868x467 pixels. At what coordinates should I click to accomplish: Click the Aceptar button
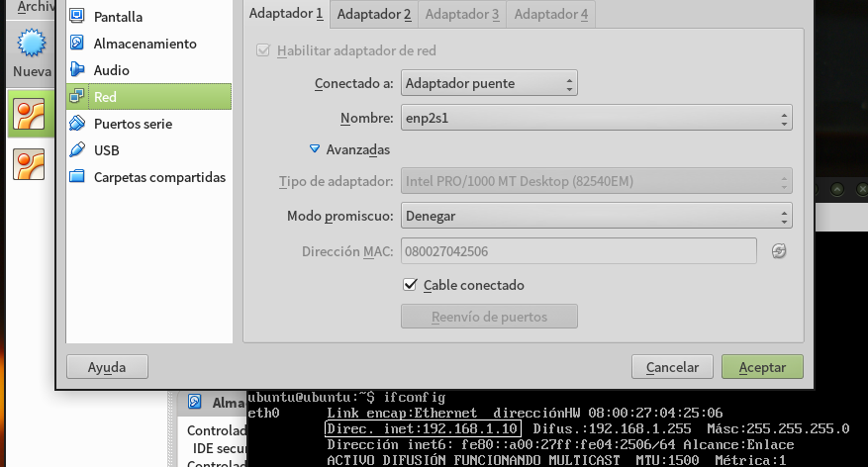tap(761, 367)
